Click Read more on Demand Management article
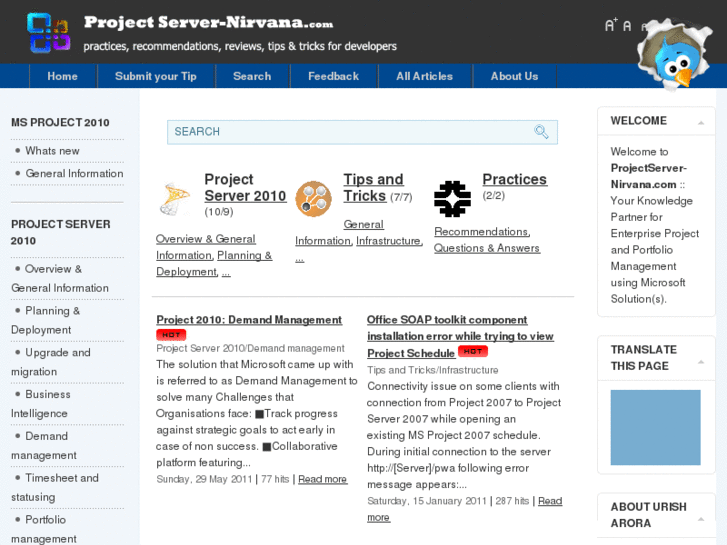The image size is (727, 545). pyautogui.click(x=322, y=479)
